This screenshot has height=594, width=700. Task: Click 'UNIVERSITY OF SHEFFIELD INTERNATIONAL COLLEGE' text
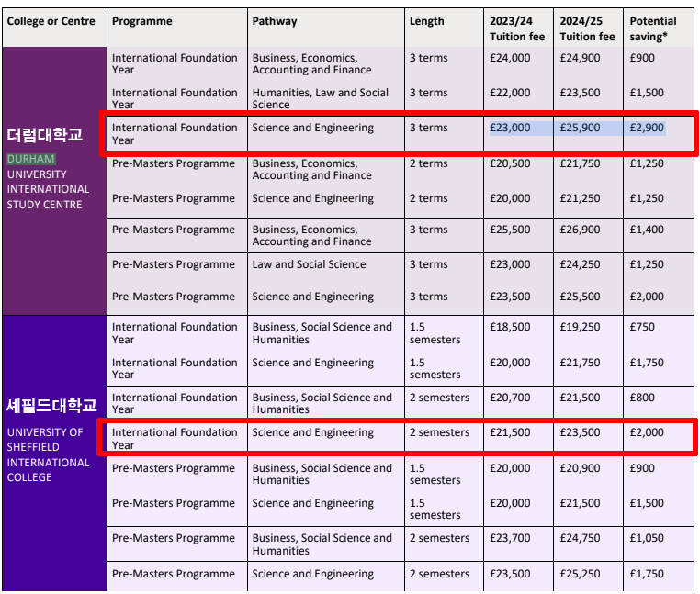pyautogui.click(x=48, y=454)
